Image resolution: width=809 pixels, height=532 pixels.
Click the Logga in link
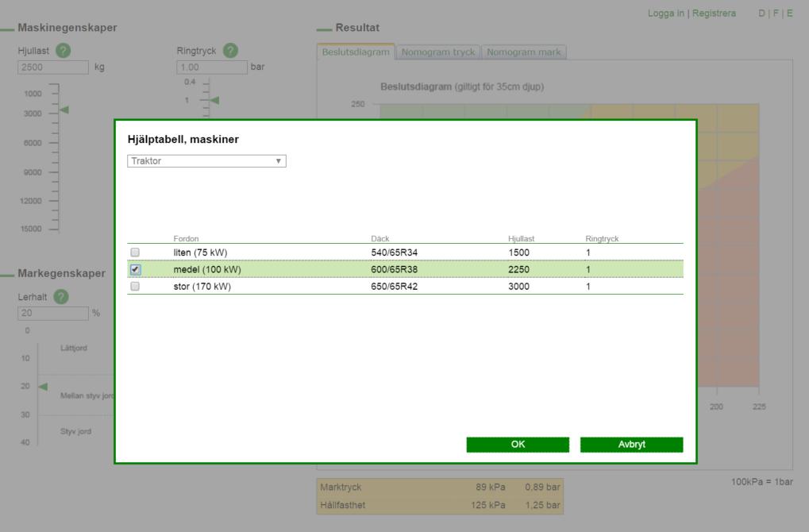pos(665,13)
